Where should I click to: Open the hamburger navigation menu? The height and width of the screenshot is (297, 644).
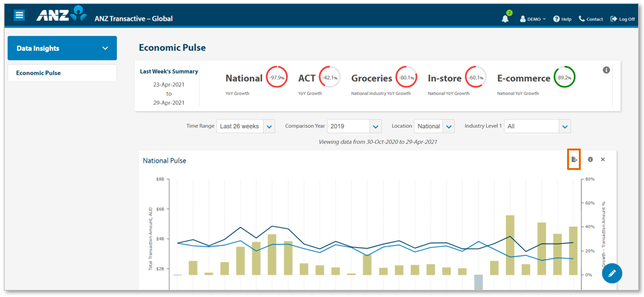[20, 15]
